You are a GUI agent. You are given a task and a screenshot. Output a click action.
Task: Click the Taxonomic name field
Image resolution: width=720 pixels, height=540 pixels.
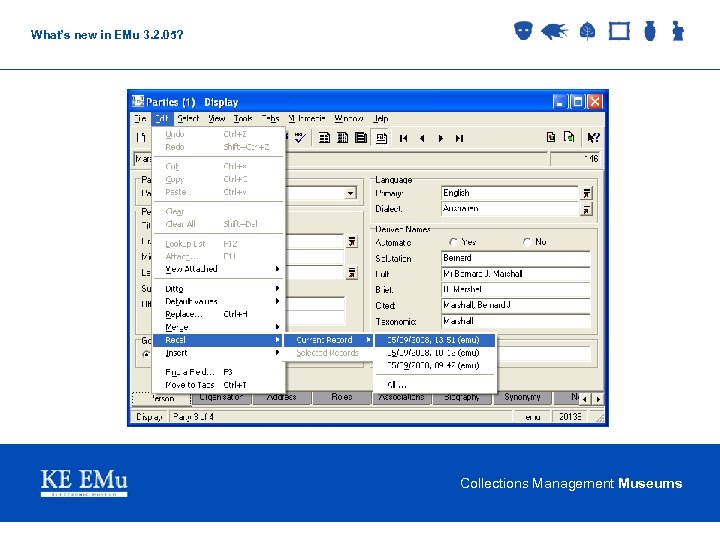[516, 321]
